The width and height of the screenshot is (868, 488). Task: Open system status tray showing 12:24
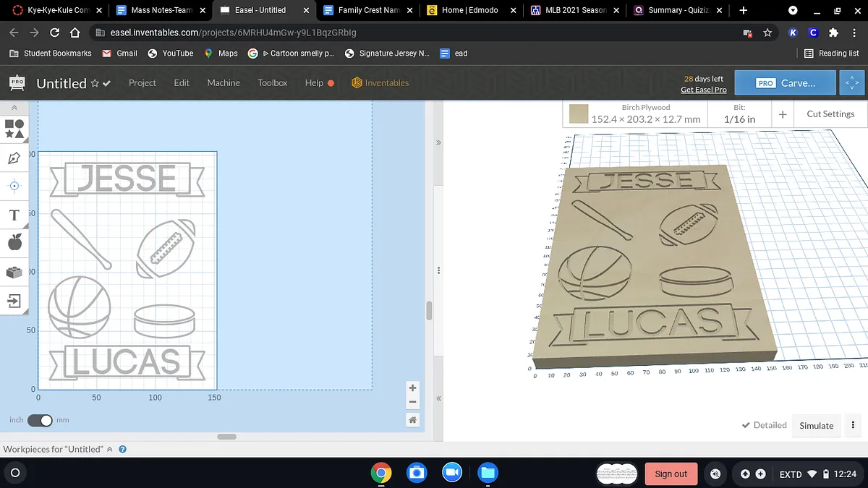pos(818,474)
